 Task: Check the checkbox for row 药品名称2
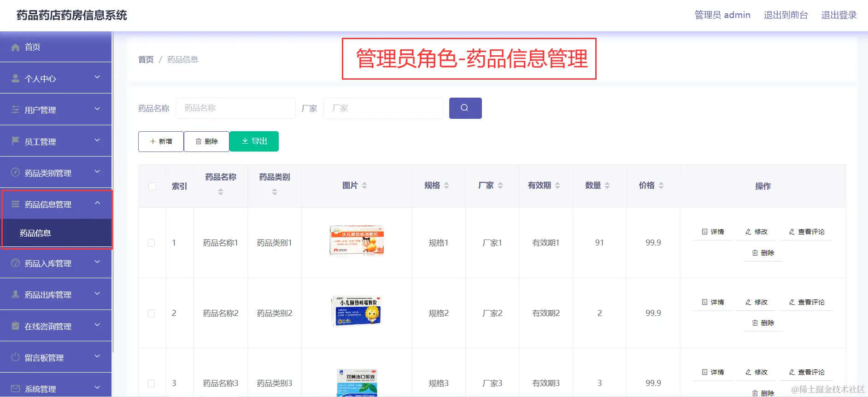[151, 313]
